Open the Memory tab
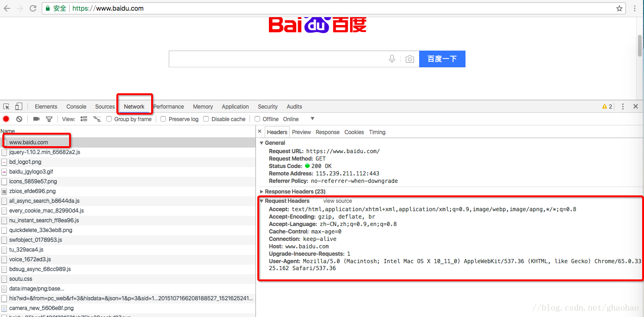Screen dimensions: 644x317 (x=203, y=106)
